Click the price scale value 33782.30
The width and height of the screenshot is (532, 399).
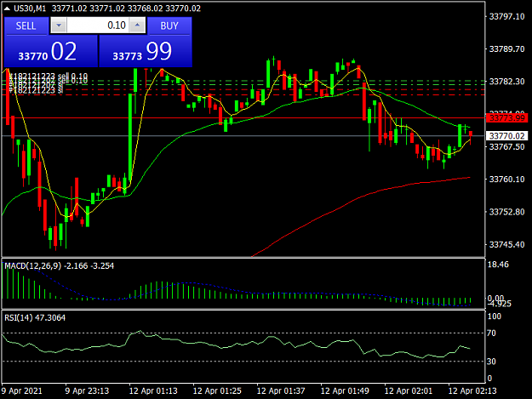coord(506,82)
